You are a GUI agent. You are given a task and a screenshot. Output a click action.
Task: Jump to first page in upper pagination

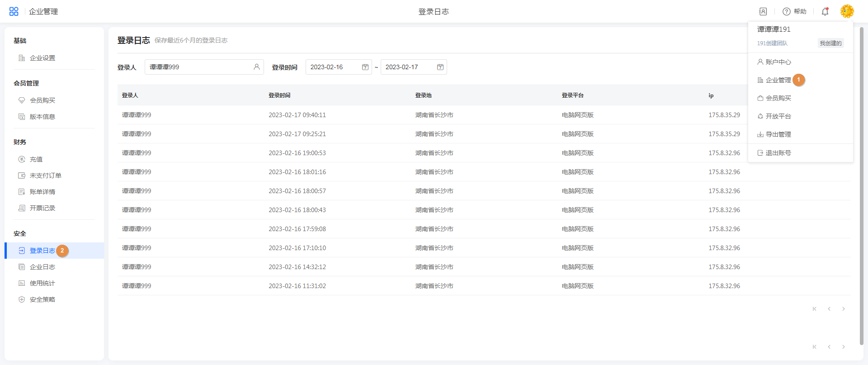point(815,309)
